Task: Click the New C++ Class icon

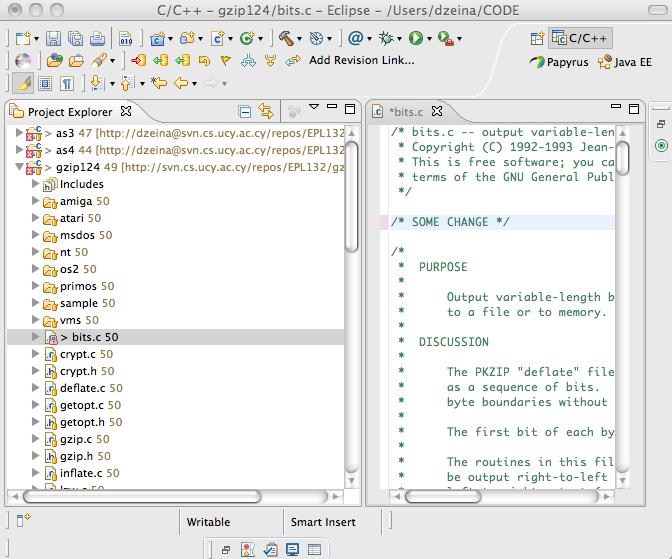Action: pos(247,39)
